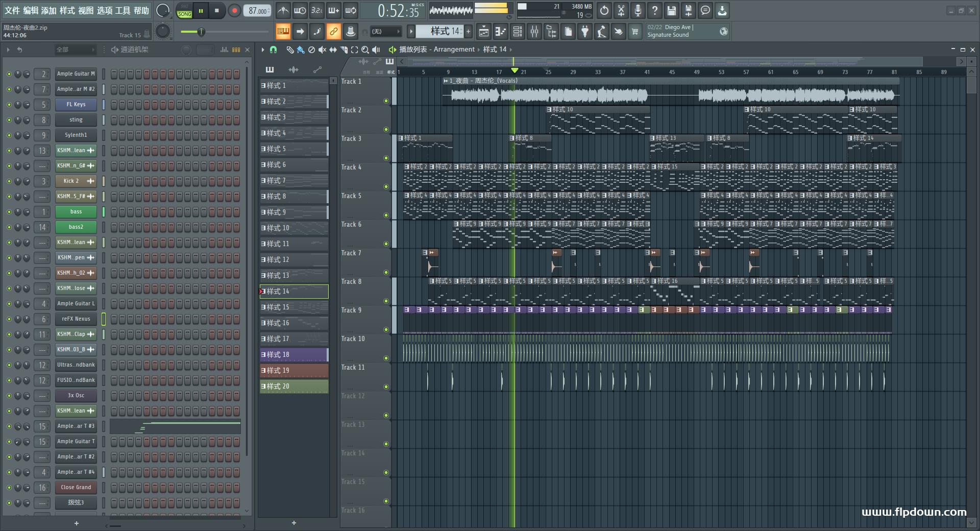Open the global snap (无) dropdown
The width and height of the screenshot is (980, 531).
pyautogui.click(x=385, y=32)
